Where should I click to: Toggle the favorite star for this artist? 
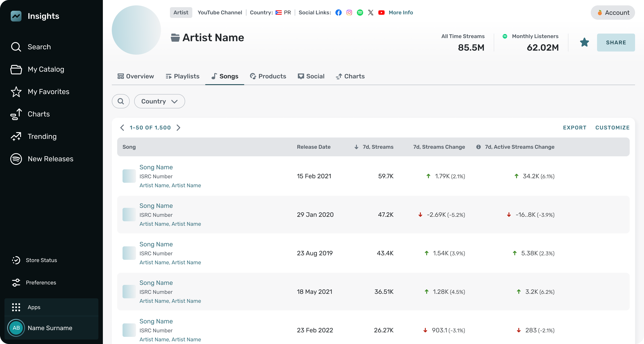pos(584,42)
